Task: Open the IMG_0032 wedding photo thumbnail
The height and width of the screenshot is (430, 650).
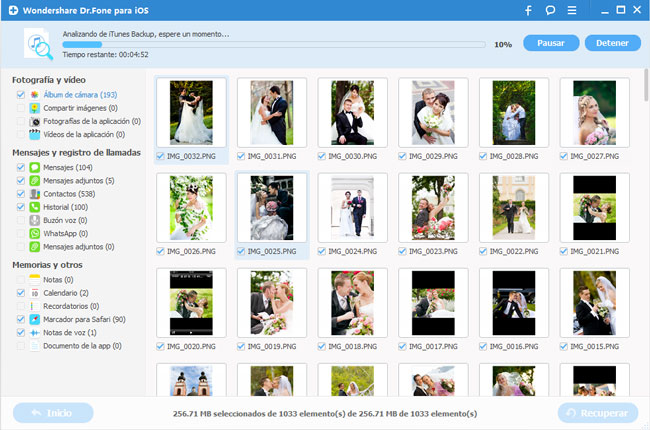Action: (191, 112)
